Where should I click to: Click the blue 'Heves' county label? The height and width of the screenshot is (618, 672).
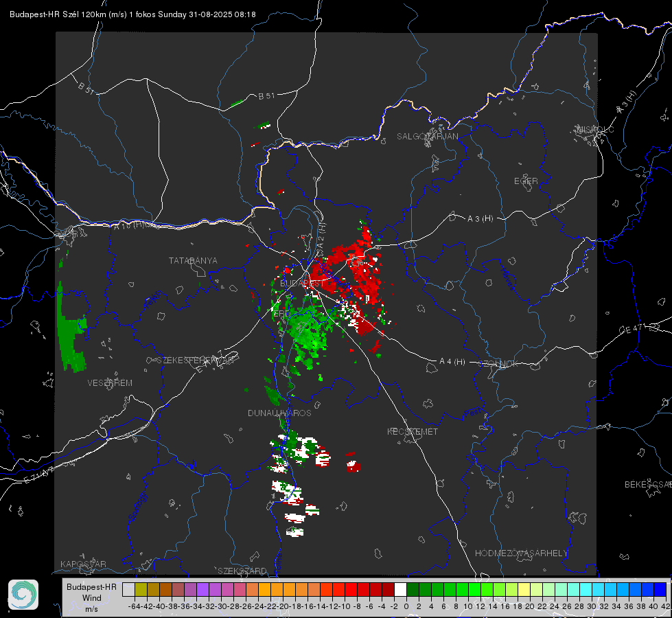click(508, 278)
